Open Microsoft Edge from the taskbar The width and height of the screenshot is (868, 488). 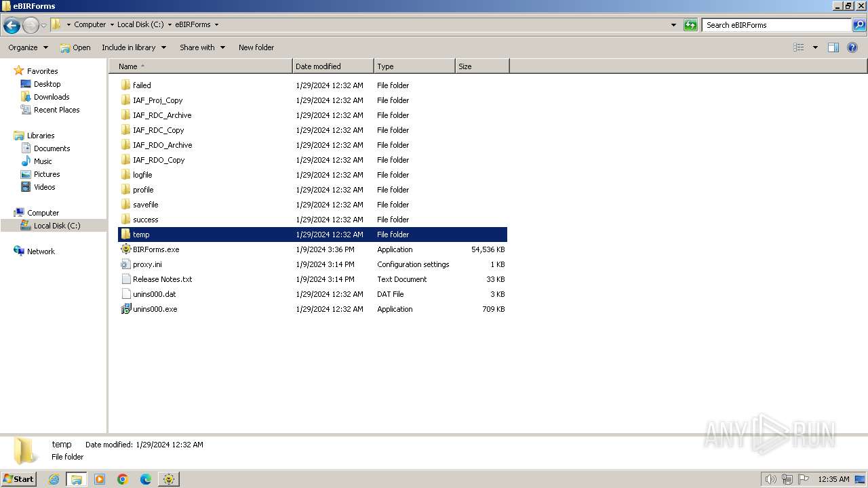click(x=146, y=479)
